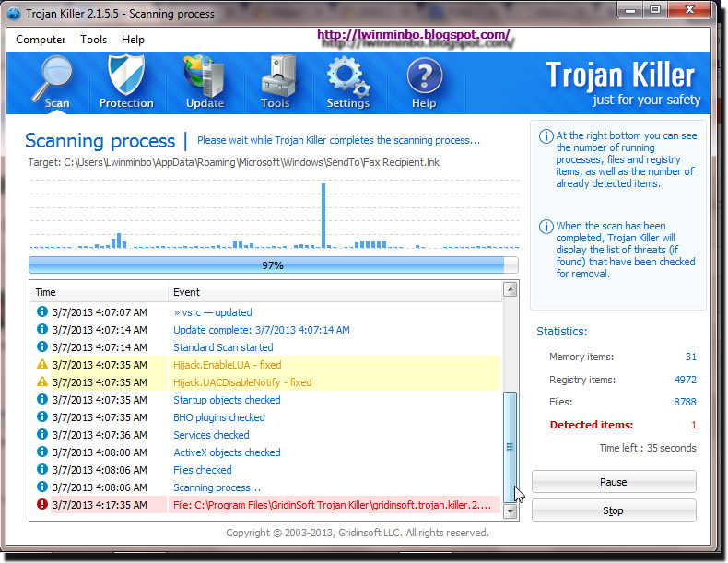Click the log scrollbar down arrow
Image resolution: width=728 pixels, height=563 pixels.
(x=510, y=511)
